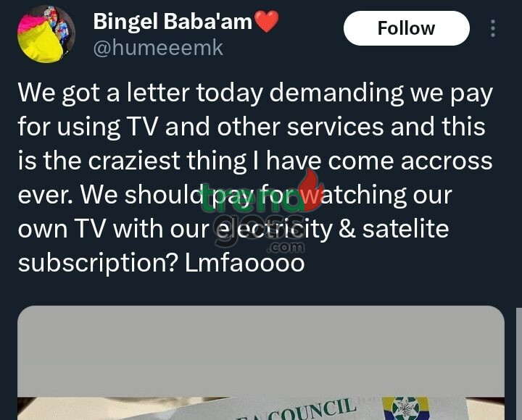
Task: Click the word 'subscription?' in the tweet
Action: (x=98, y=264)
